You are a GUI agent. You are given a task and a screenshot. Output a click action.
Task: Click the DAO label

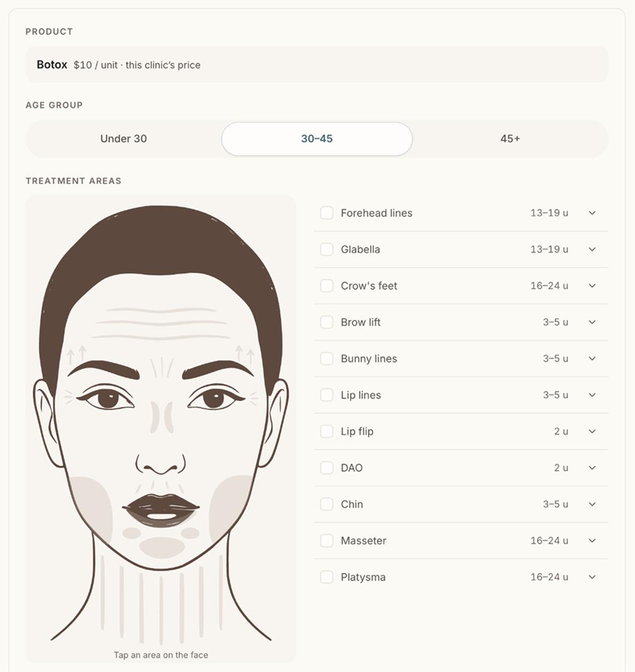point(352,468)
